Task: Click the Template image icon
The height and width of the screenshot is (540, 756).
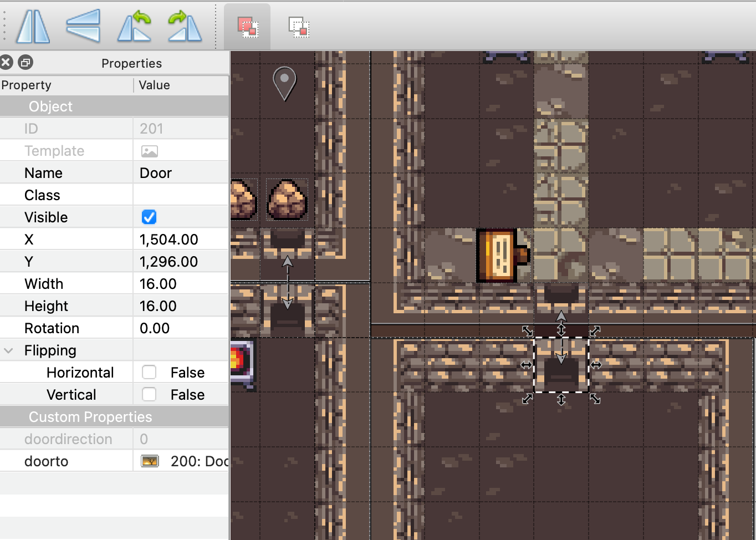Action: pos(150,151)
